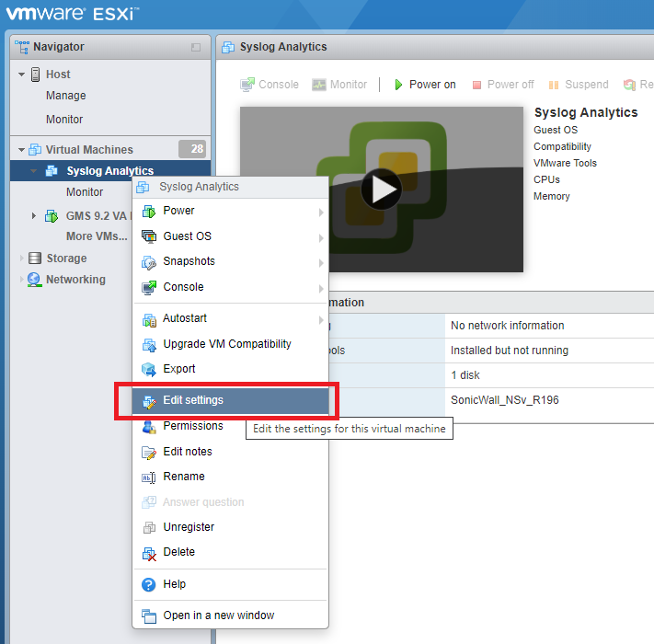
Task: Click the blue Help question mark icon
Action: pyautogui.click(x=148, y=584)
